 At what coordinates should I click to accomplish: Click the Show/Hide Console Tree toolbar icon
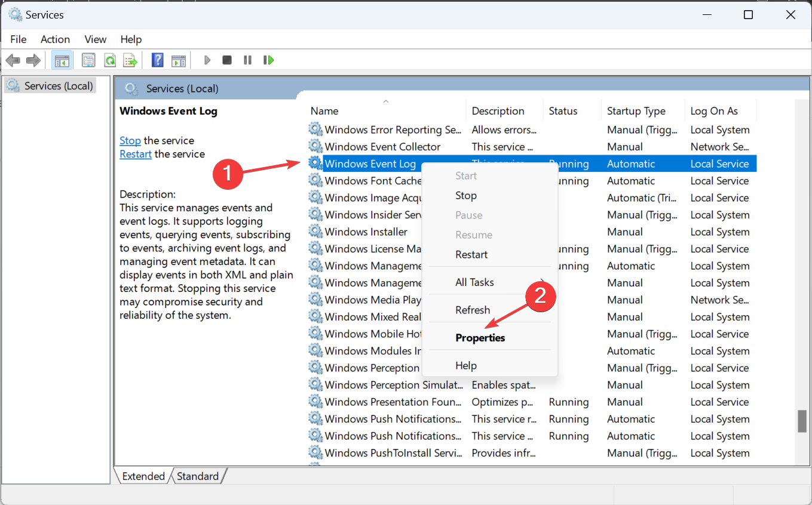pyautogui.click(x=61, y=60)
